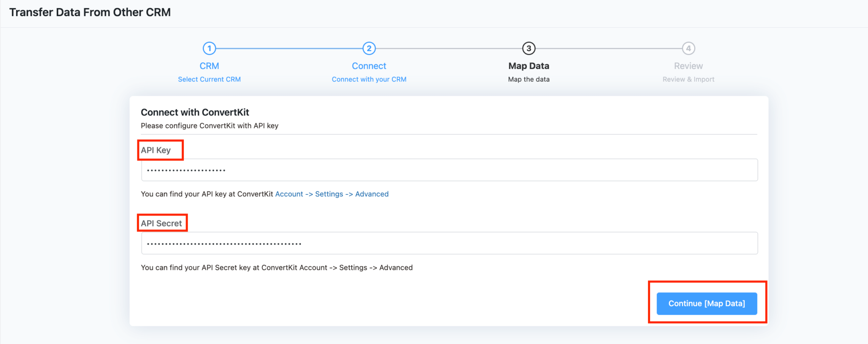Click the API Secret field label

[161, 223]
